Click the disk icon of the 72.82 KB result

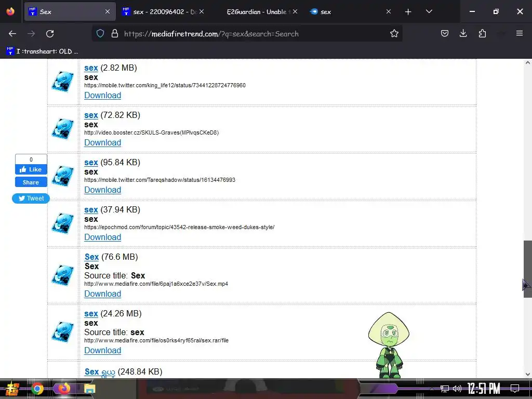tap(62, 129)
